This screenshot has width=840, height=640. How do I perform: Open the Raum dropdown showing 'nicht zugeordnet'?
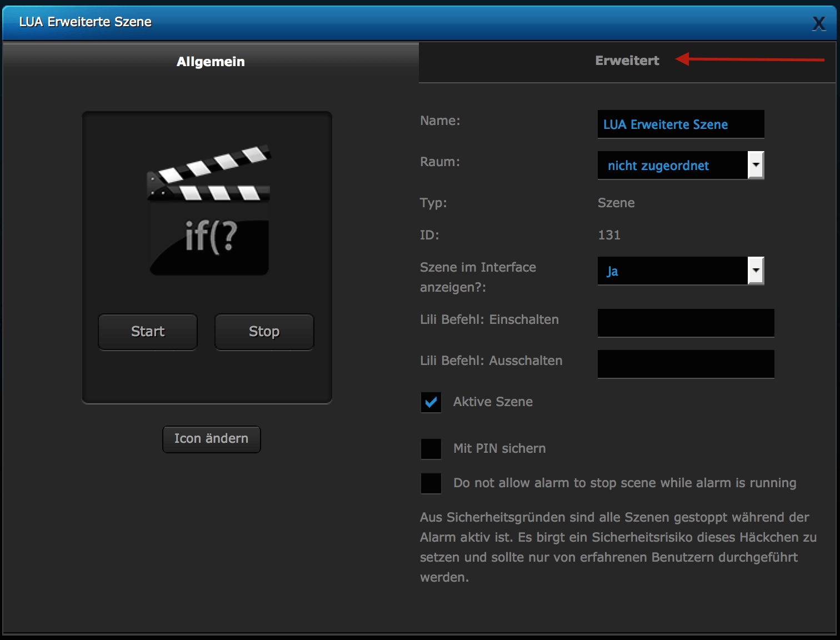(x=673, y=166)
